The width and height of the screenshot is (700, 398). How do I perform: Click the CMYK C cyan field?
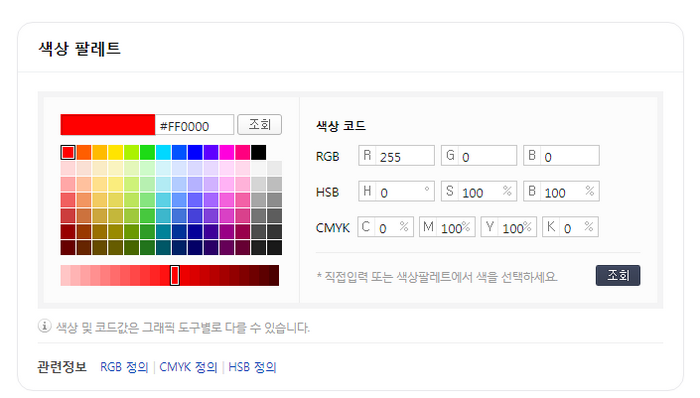tap(386, 227)
